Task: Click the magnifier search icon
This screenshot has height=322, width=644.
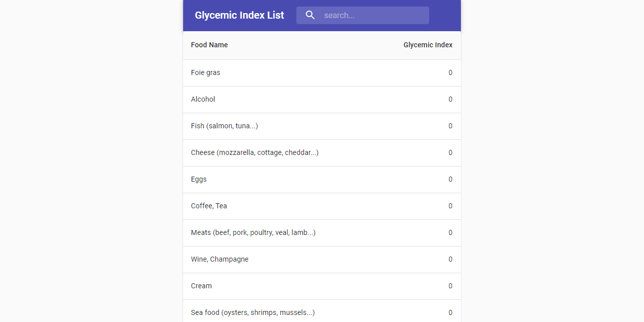Action: click(x=310, y=15)
